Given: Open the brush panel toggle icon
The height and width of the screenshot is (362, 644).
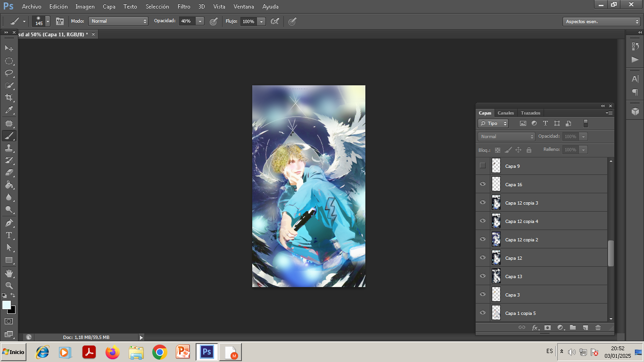Looking at the screenshot, I should (60, 21).
